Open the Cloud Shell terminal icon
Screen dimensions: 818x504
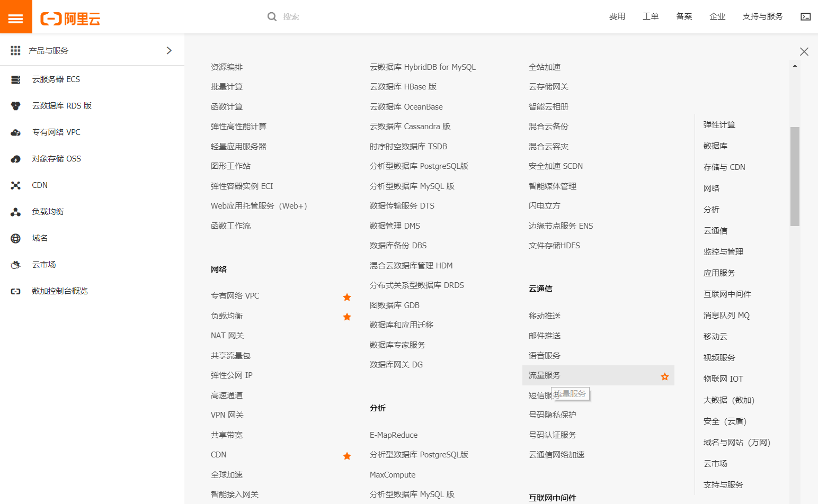805,16
